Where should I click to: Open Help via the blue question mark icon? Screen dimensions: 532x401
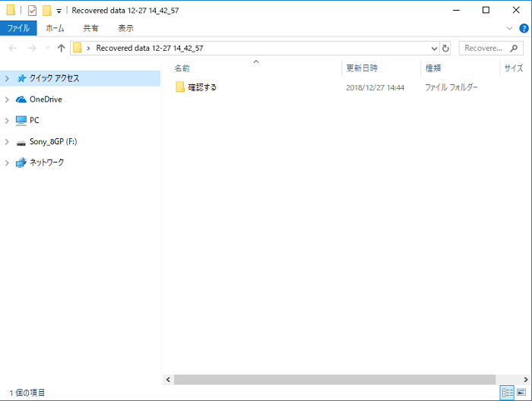pos(524,28)
